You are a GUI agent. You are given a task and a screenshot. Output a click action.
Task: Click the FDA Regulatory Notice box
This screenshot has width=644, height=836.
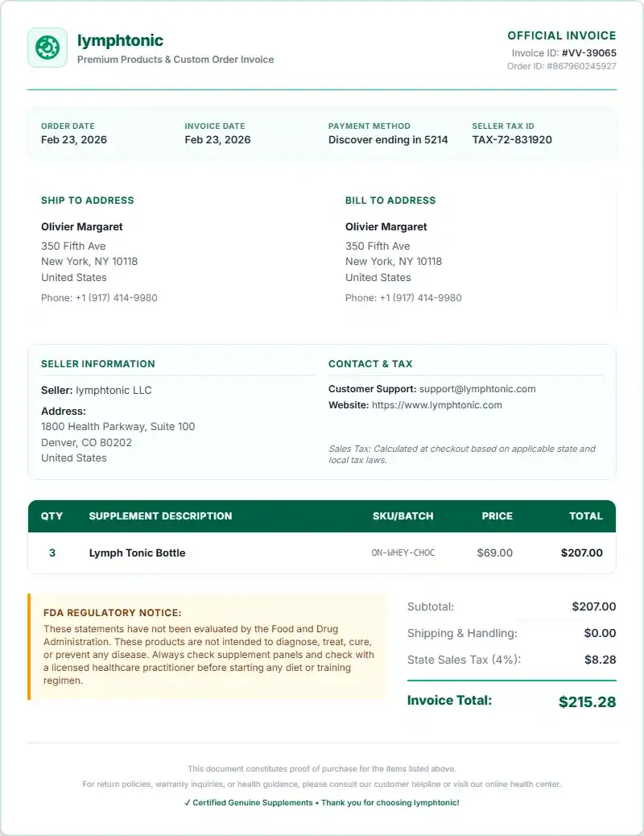pyautogui.click(x=208, y=646)
